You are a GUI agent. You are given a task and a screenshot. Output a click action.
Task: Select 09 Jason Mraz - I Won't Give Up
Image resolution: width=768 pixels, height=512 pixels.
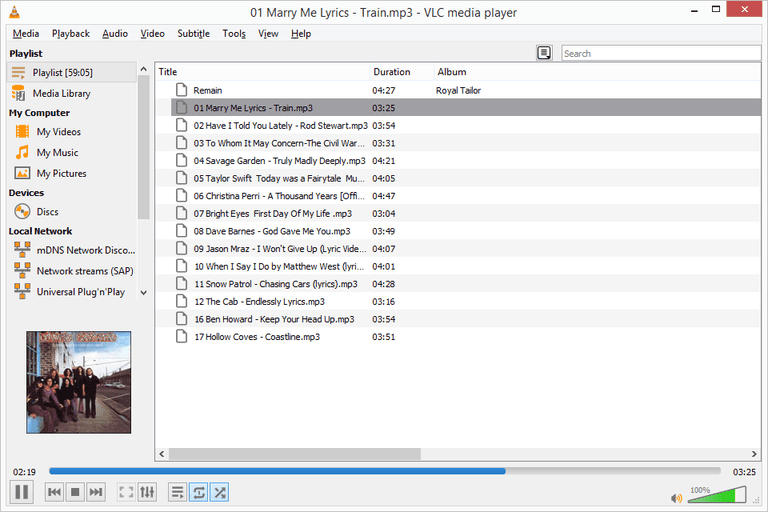point(458,249)
